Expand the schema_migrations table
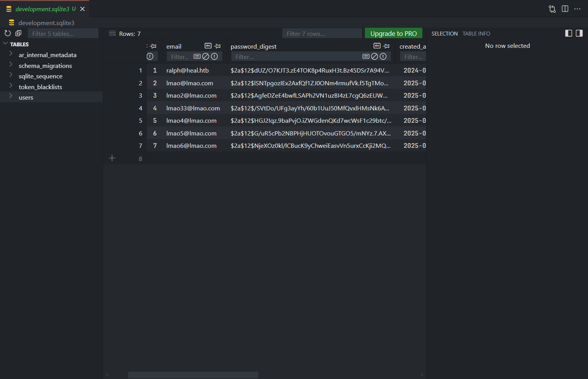 click(x=11, y=64)
